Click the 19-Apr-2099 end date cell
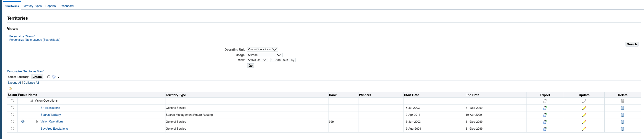Screen dimensions: 644x139 click(474, 115)
